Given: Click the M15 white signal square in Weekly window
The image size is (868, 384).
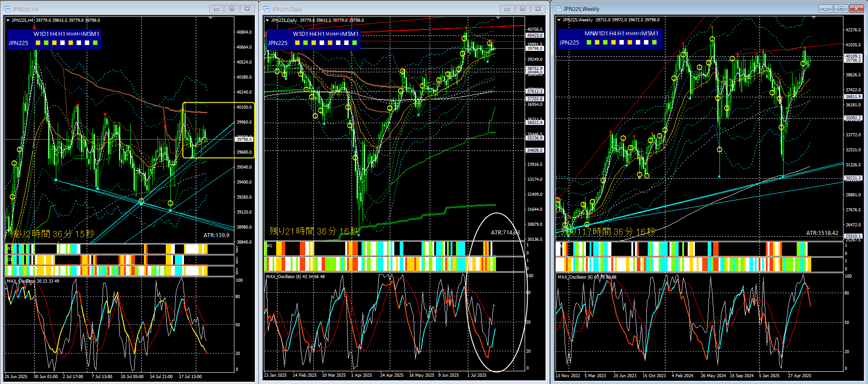Looking at the screenshot, I should click(x=638, y=42).
